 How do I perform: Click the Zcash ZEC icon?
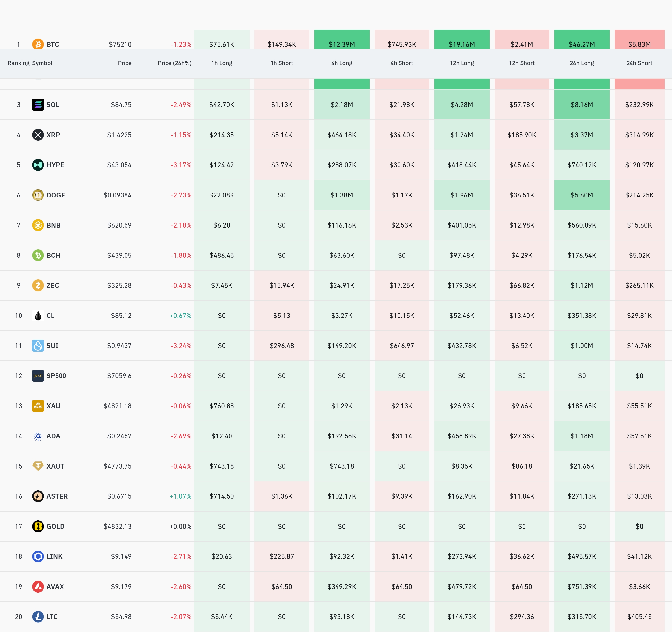38,285
